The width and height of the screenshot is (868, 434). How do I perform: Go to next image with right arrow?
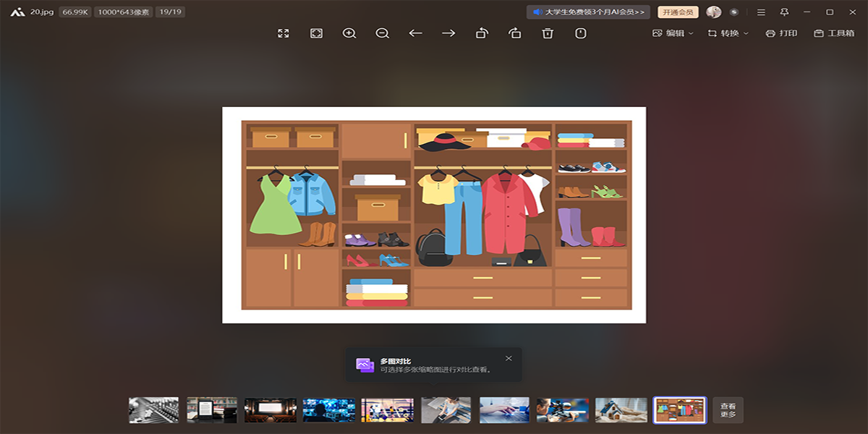click(x=448, y=33)
